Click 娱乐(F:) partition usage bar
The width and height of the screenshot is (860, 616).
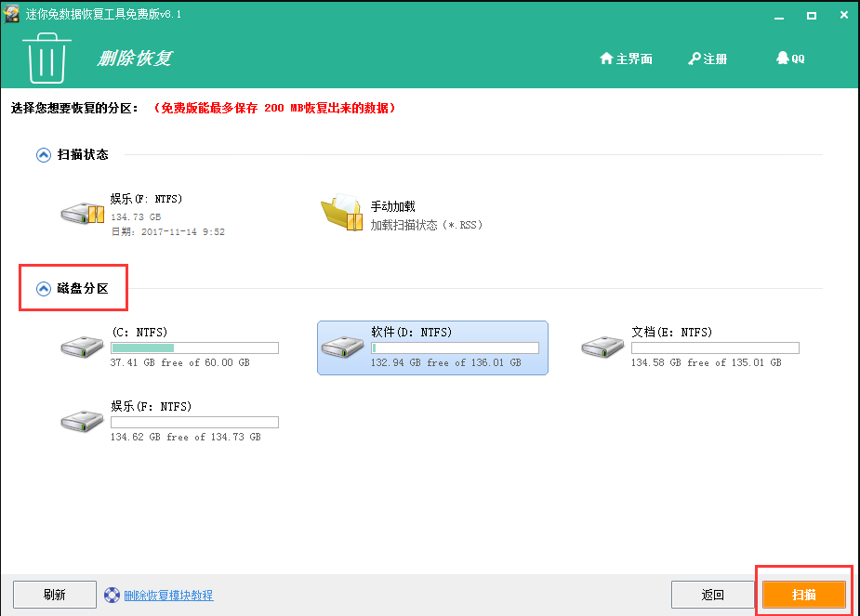194,422
